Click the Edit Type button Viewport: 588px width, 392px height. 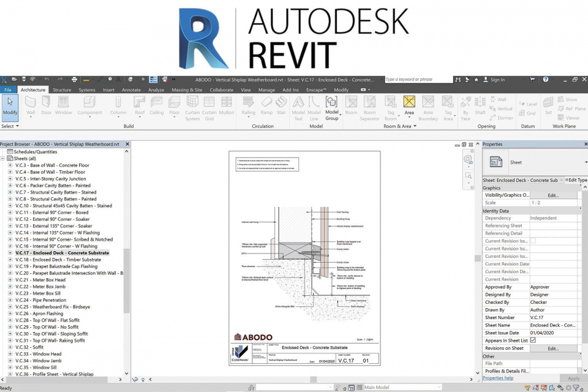(576, 179)
